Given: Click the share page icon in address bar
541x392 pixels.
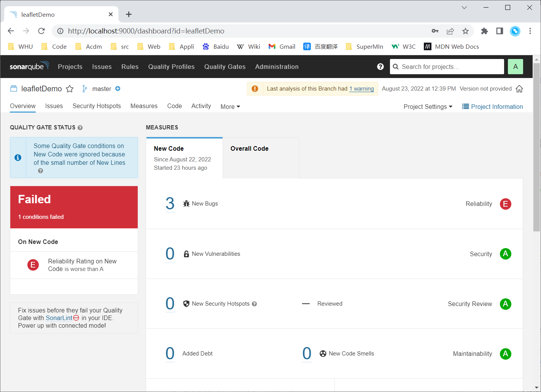Looking at the screenshot, I should (x=450, y=31).
